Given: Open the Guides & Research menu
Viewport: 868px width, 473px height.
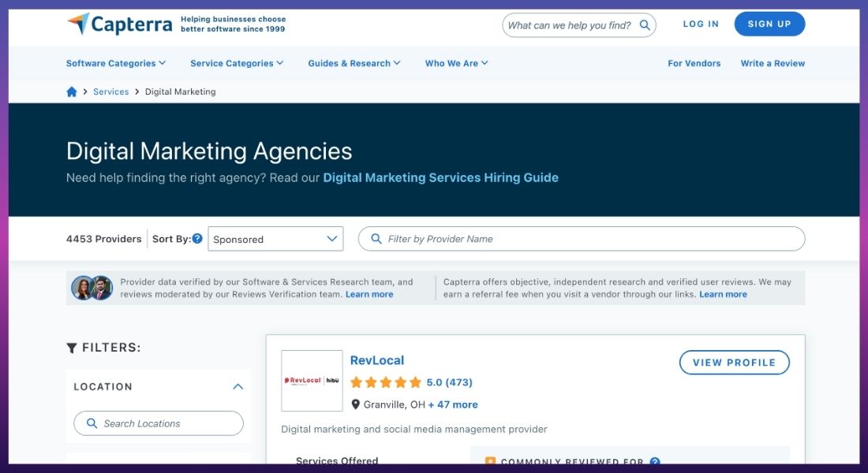Looking at the screenshot, I should [354, 63].
